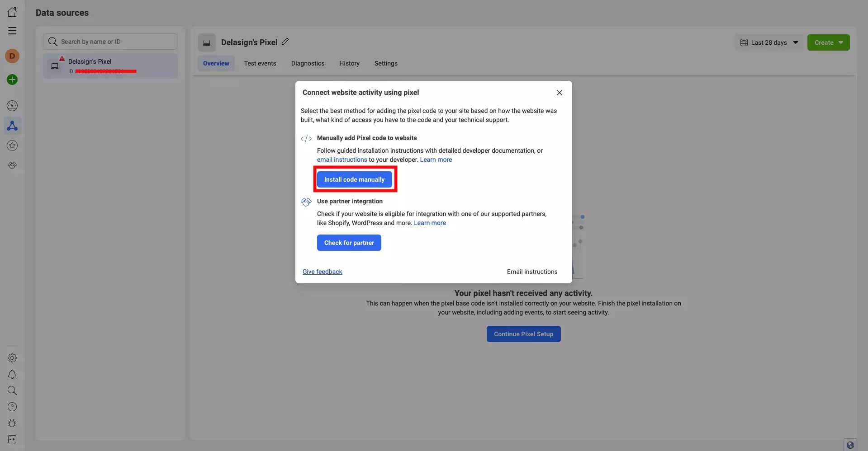The width and height of the screenshot is (868, 451).
Task: Switch to the Test events tab
Action: point(260,63)
